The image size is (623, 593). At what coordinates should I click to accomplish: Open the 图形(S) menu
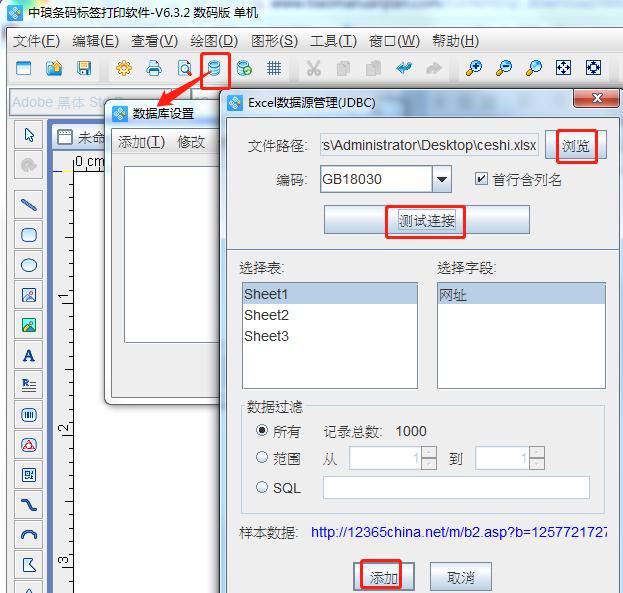[275, 41]
